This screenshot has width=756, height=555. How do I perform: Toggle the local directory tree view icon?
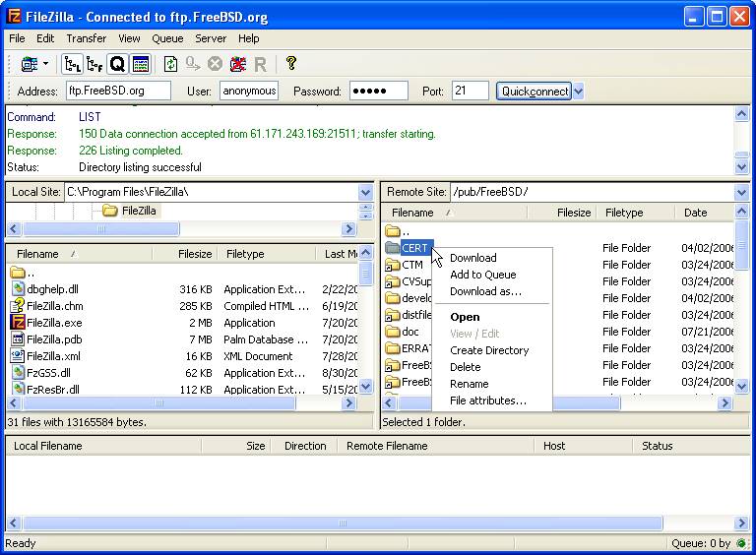coord(72,64)
